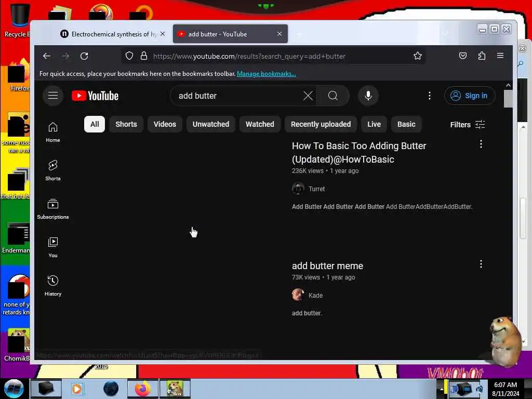This screenshot has width=532, height=399.
Task: Start voice search with microphone
Action: coord(368,96)
